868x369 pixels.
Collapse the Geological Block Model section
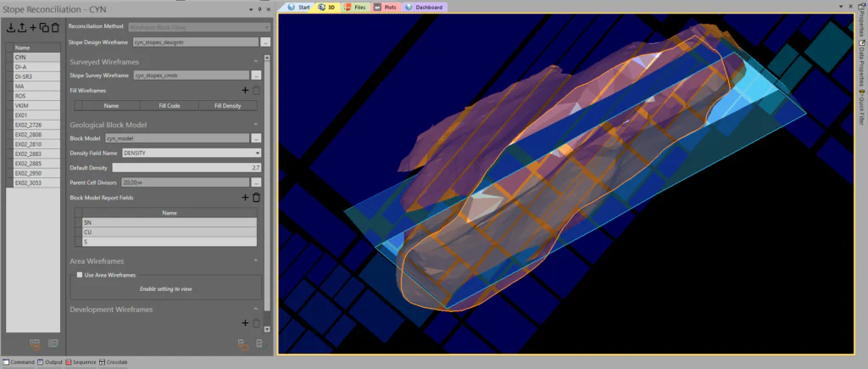256,125
